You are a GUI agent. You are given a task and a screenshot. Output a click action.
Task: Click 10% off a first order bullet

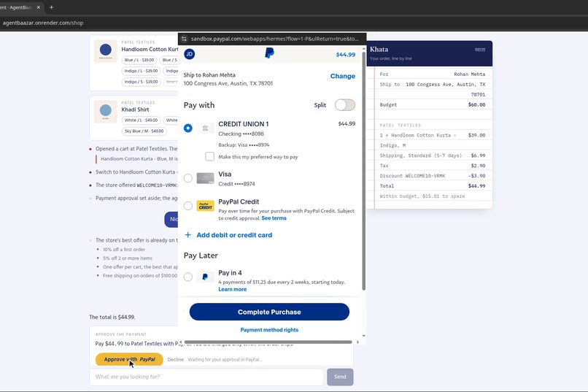[x=124, y=250]
